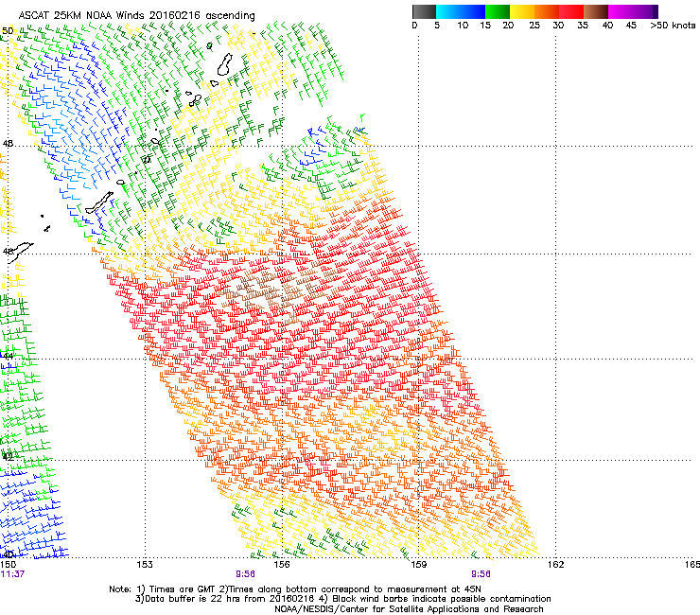This screenshot has height=615, width=700.
Task: Select the brown 35-40 knots legend segment
Action: (x=596, y=11)
